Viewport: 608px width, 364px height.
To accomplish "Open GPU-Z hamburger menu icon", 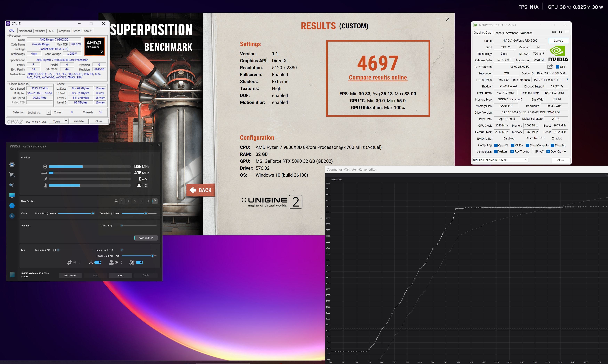I will (x=567, y=32).
